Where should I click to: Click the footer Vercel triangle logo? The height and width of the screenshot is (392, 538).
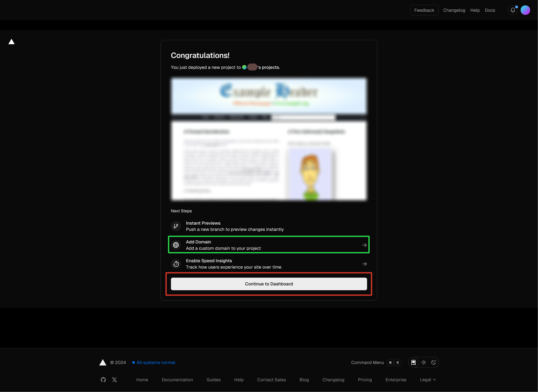click(103, 362)
